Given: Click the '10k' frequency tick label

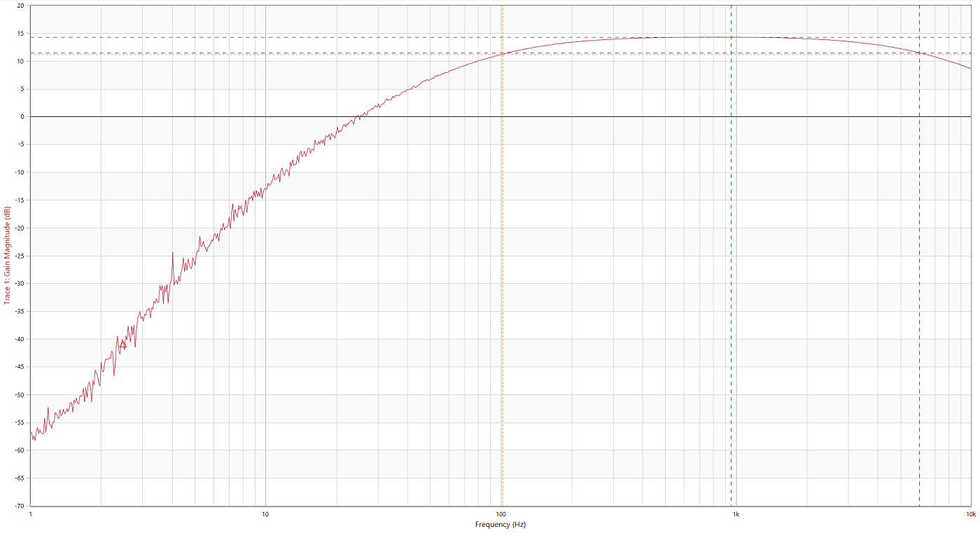Looking at the screenshot, I should (x=971, y=514).
